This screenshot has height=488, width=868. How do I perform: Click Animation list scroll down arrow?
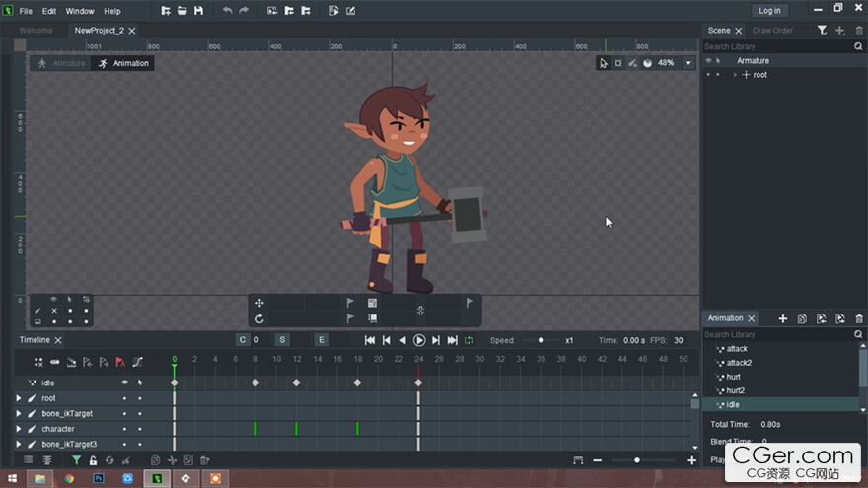tap(863, 410)
